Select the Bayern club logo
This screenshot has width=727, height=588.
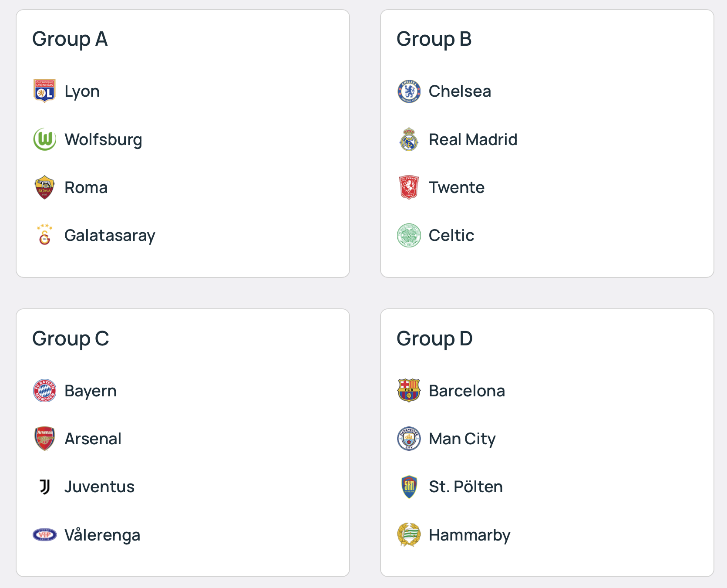point(44,391)
